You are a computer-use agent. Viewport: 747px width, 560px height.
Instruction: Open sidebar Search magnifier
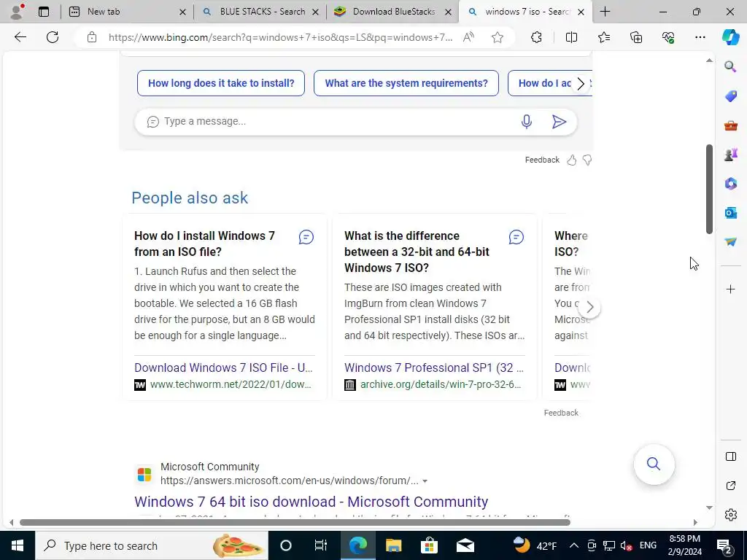click(730, 66)
